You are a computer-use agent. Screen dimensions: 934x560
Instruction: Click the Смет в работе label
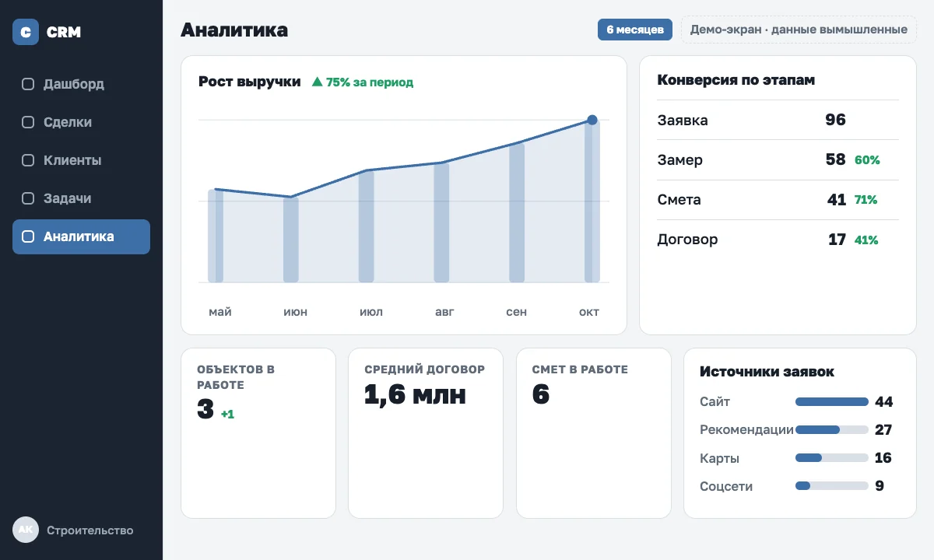580,369
